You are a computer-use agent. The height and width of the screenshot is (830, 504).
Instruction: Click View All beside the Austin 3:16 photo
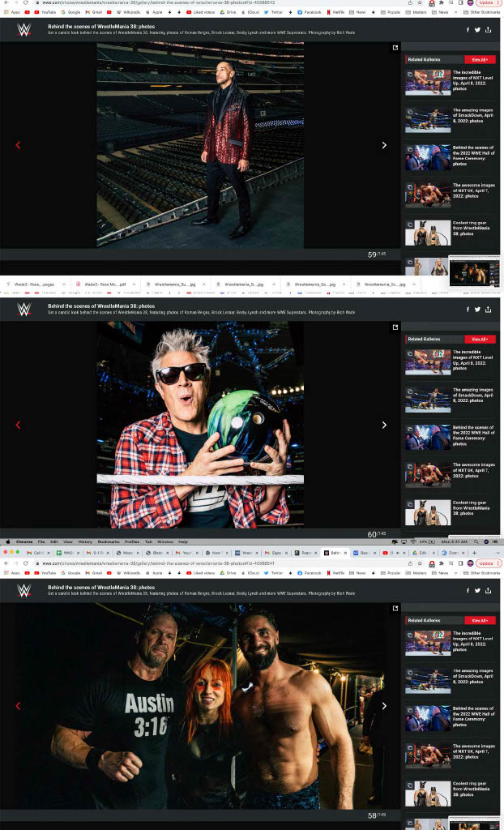(480, 620)
